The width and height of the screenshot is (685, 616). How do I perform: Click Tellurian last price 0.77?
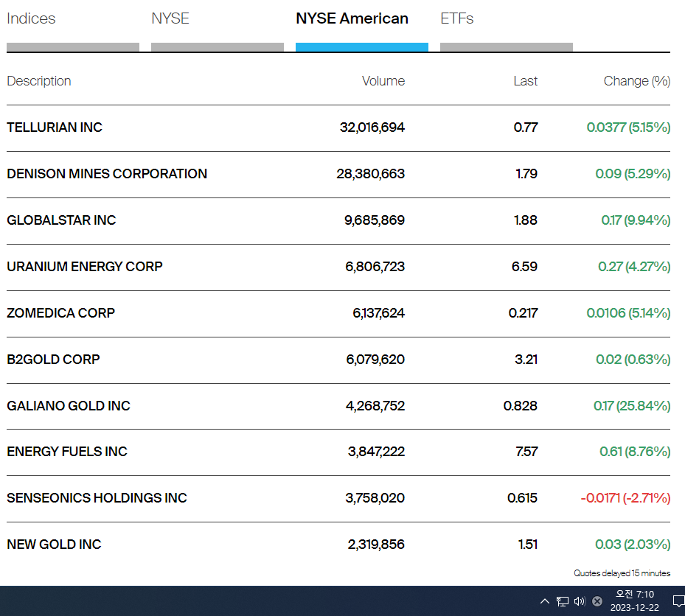pos(526,127)
